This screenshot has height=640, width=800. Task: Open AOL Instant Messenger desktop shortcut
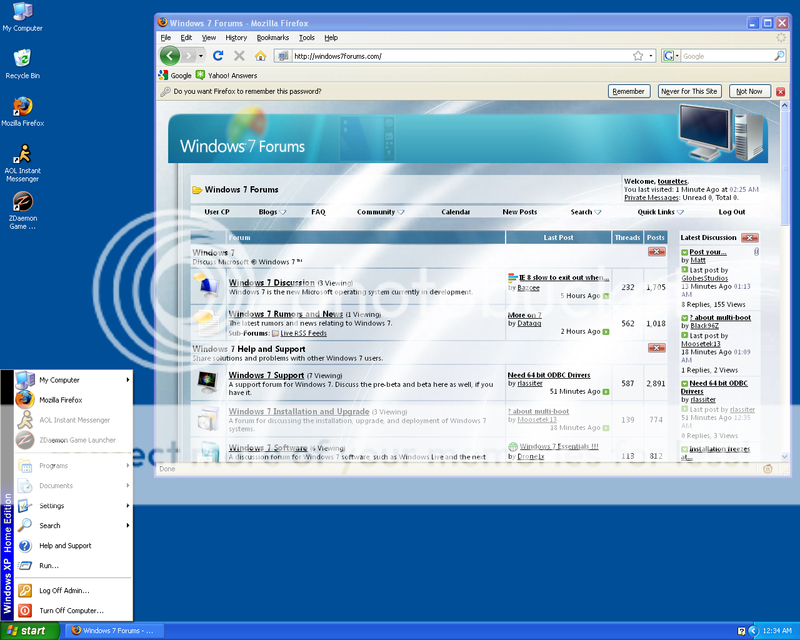click(x=22, y=163)
